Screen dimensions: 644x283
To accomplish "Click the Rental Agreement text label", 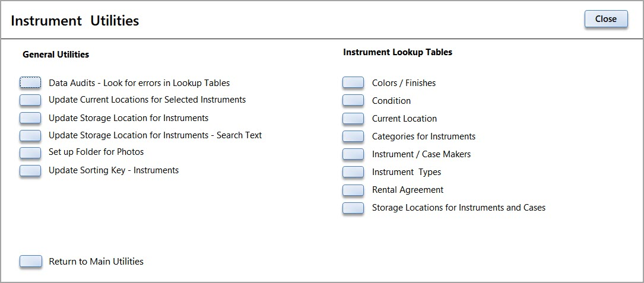I will (407, 190).
